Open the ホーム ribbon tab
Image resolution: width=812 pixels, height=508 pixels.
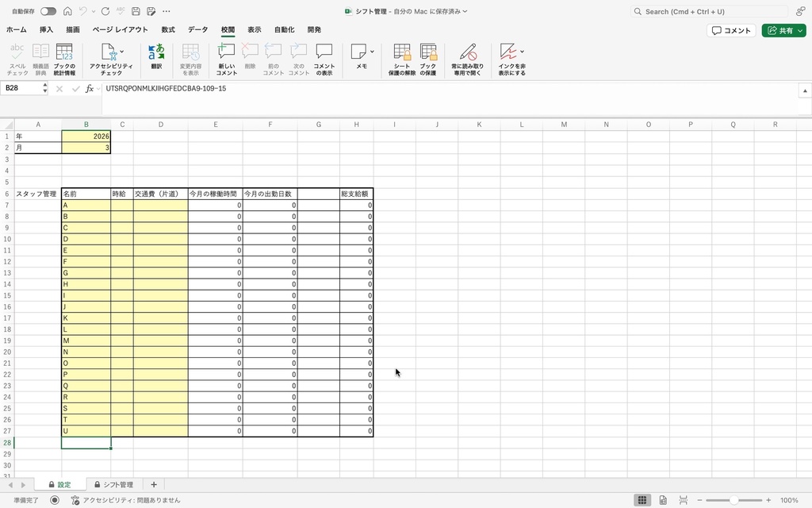(17, 29)
